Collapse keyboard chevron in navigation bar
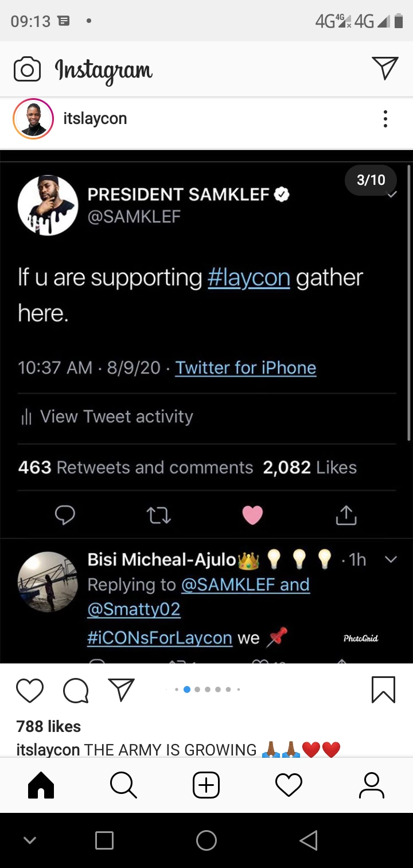This screenshot has height=868, width=413. [30, 840]
